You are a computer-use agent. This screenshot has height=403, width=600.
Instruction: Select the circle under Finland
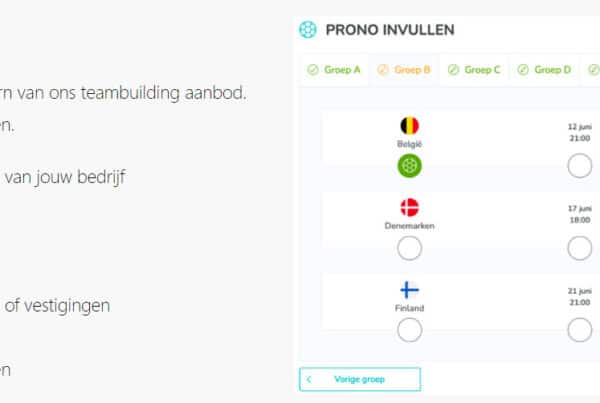(x=410, y=330)
